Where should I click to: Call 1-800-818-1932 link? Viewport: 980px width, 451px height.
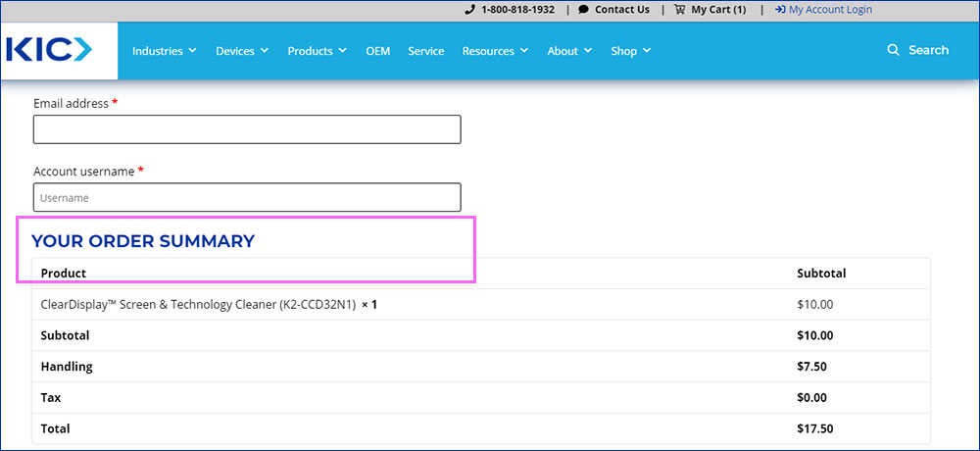[x=517, y=10]
